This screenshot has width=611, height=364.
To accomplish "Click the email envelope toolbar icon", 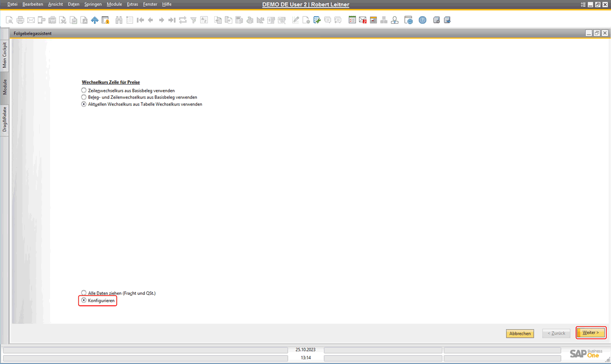I will pyautogui.click(x=31, y=20).
